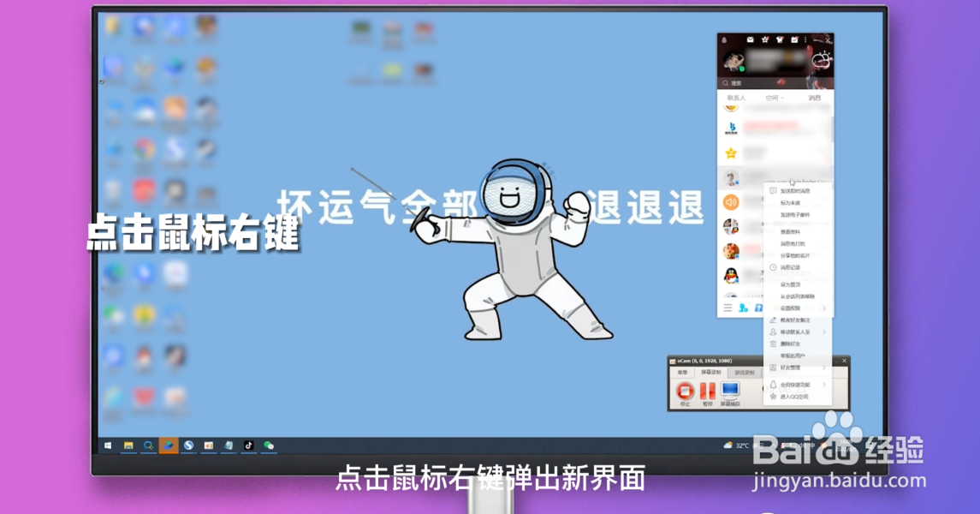Select 消息免打扰 in context menu

click(799, 243)
